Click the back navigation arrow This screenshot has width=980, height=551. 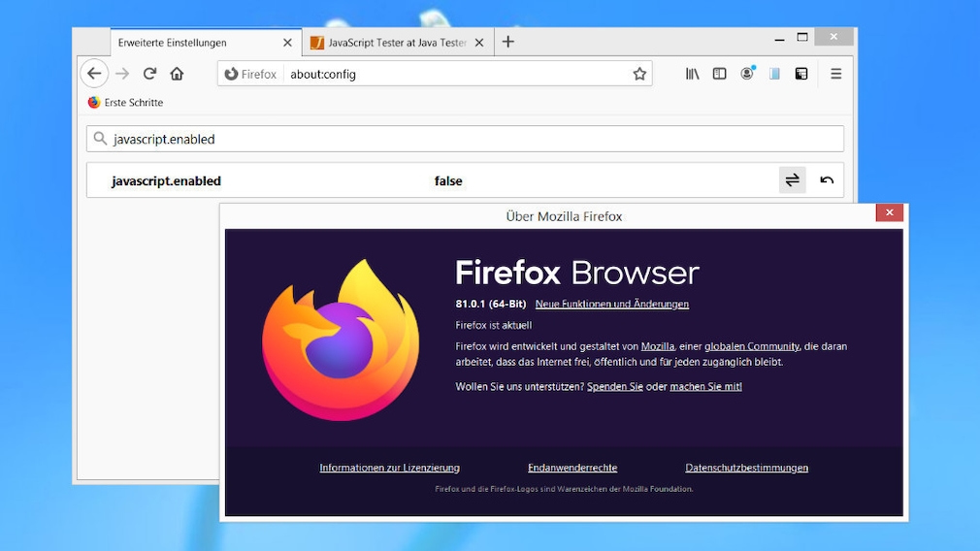click(x=94, y=74)
